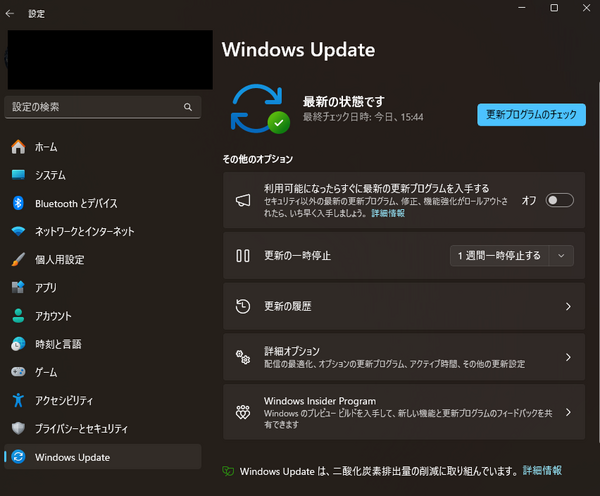Open 詳細情報 link in latest updates card
Image resolution: width=600 pixels, height=496 pixels.
(388, 213)
